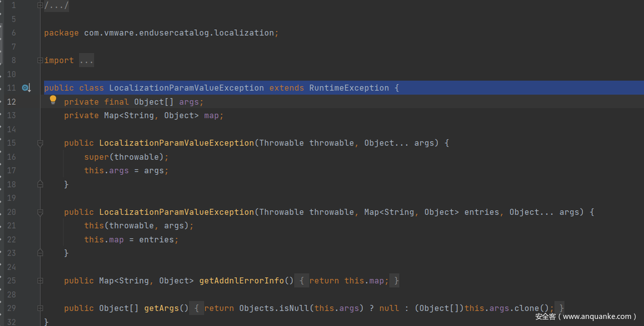Viewport: 644px width, 326px height.
Task: Expand the folded header comment on line 1
Action: tap(40, 6)
